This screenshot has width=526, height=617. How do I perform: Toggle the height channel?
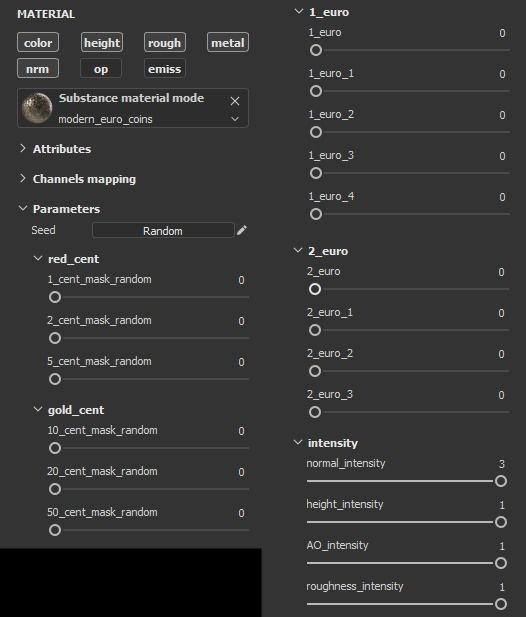tap(102, 42)
